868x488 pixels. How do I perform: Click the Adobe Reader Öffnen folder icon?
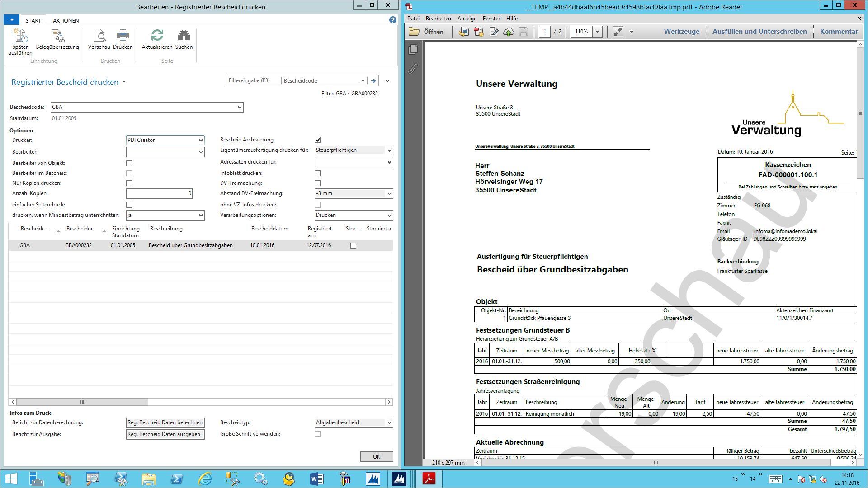(414, 32)
